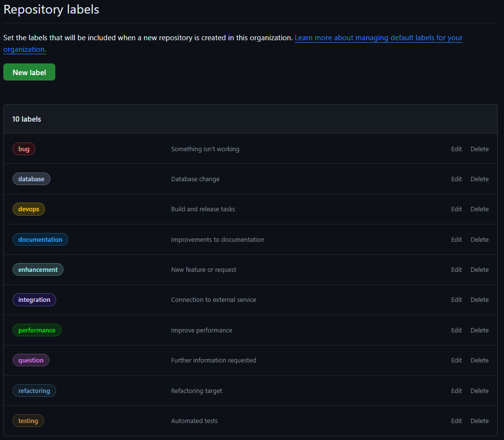Open the green performance label badge

(37, 330)
